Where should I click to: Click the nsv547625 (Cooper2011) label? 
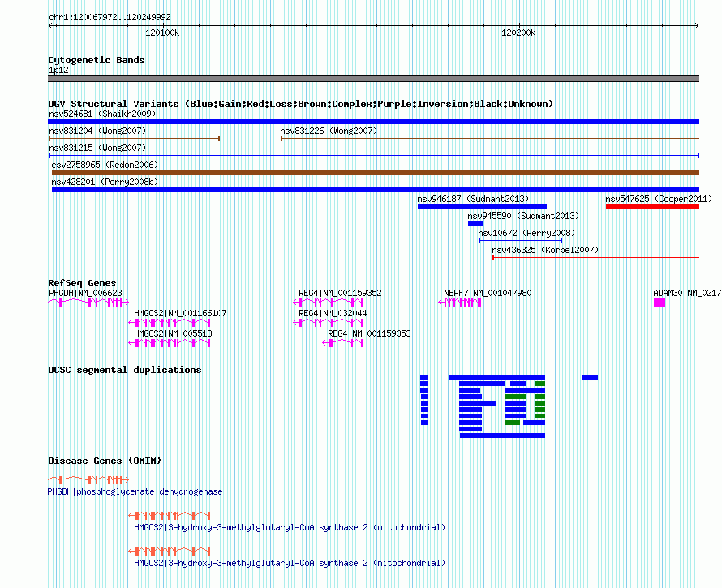point(659,199)
